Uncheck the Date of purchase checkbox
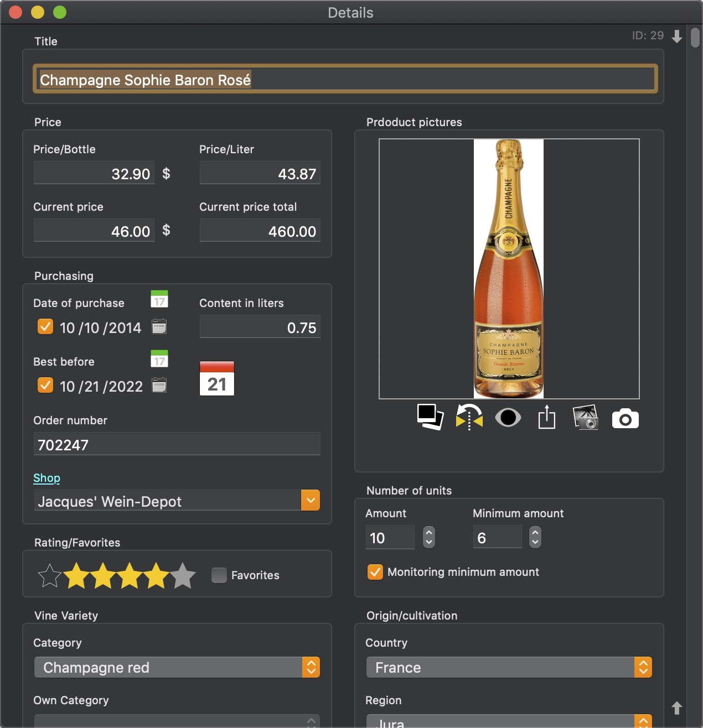Image resolution: width=703 pixels, height=728 pixels. point(45,326)
